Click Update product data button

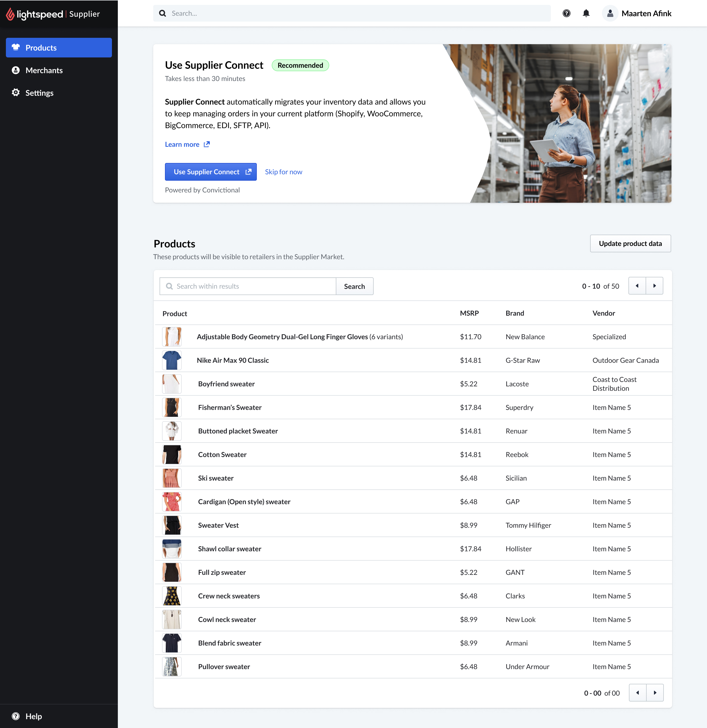[x=630, y=244]
